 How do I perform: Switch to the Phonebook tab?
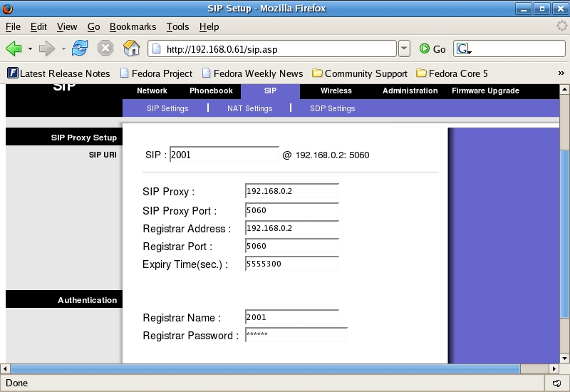[x=211, y=91]
